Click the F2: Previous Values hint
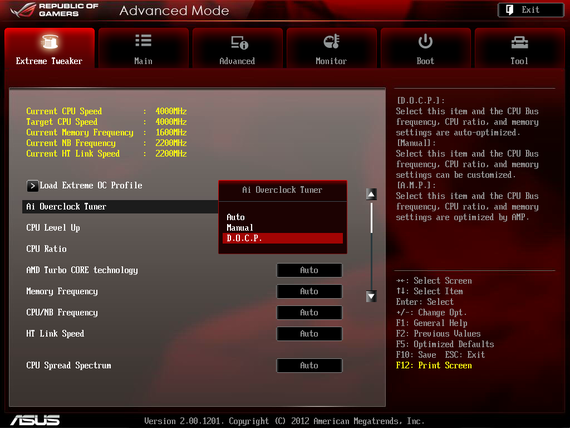The width and height of the screenshot is (570, 428). pyautogui.click(x=438, y=333)
